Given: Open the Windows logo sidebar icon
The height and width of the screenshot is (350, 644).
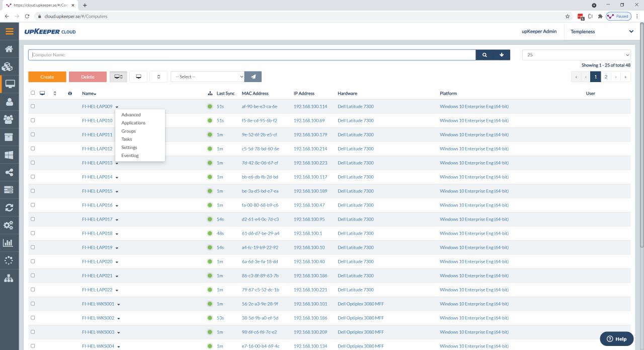Looking at the screenshot, I should tap(9, 155).
